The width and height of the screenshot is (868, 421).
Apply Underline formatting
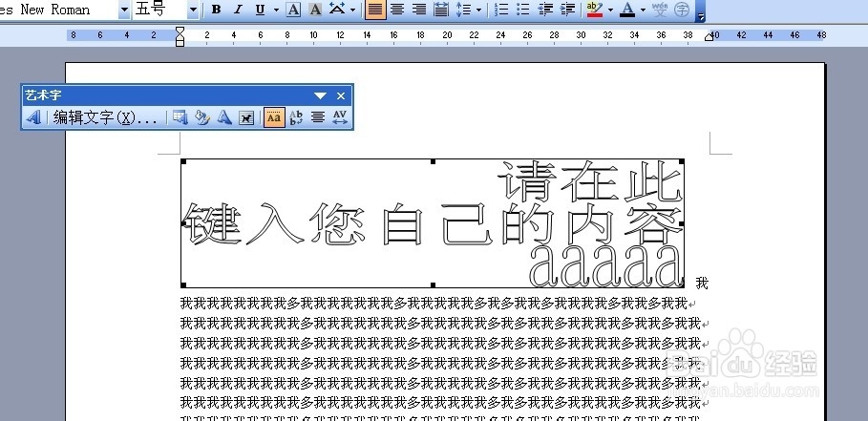pyautogui.click(x=260, y=10)
